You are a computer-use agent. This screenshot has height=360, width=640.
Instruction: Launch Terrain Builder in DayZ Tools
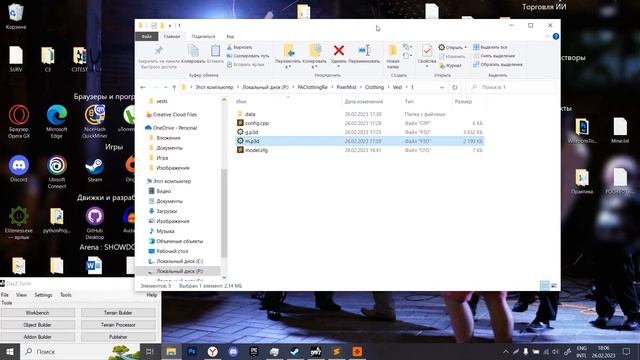click(x=118, y=313)
